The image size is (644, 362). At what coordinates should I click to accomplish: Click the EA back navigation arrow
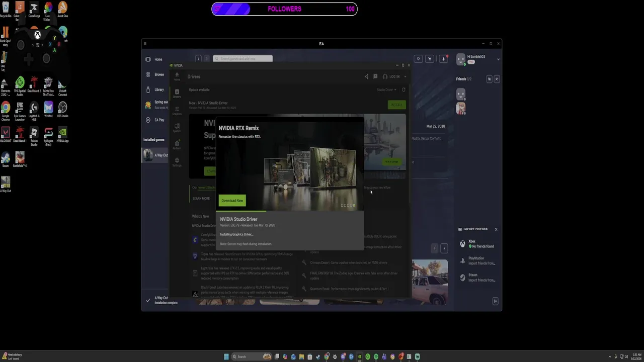(x=198, y=59)
